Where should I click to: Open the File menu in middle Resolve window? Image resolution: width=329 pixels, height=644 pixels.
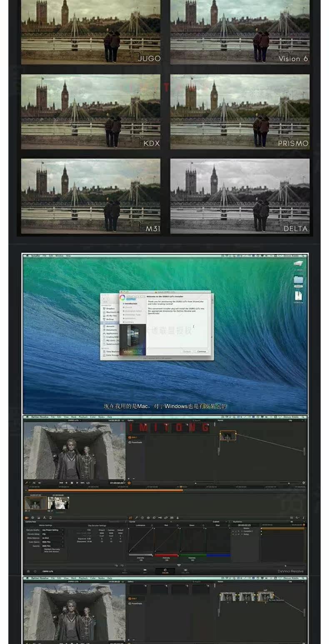coord(53,417)
